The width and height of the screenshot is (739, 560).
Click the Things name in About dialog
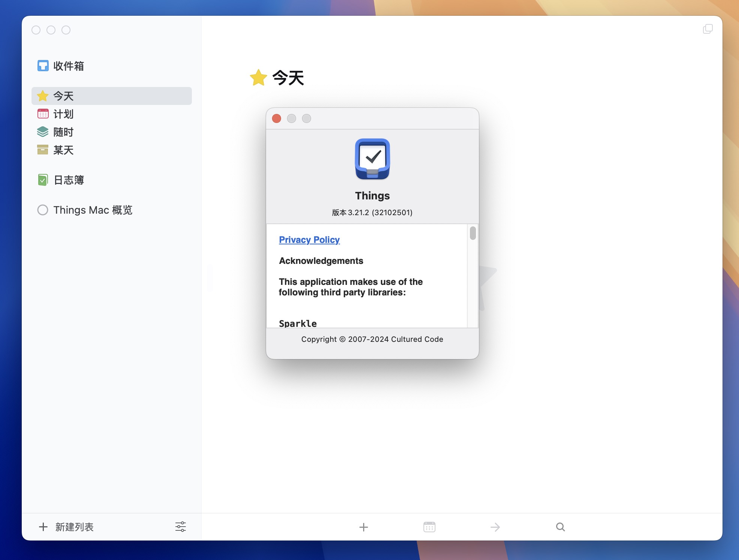coord(372,196)
